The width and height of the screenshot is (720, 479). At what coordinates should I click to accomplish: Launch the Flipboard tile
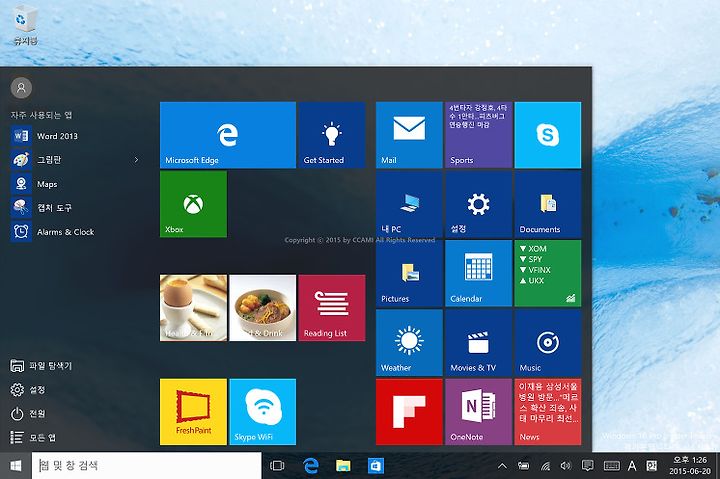(409, 412)
